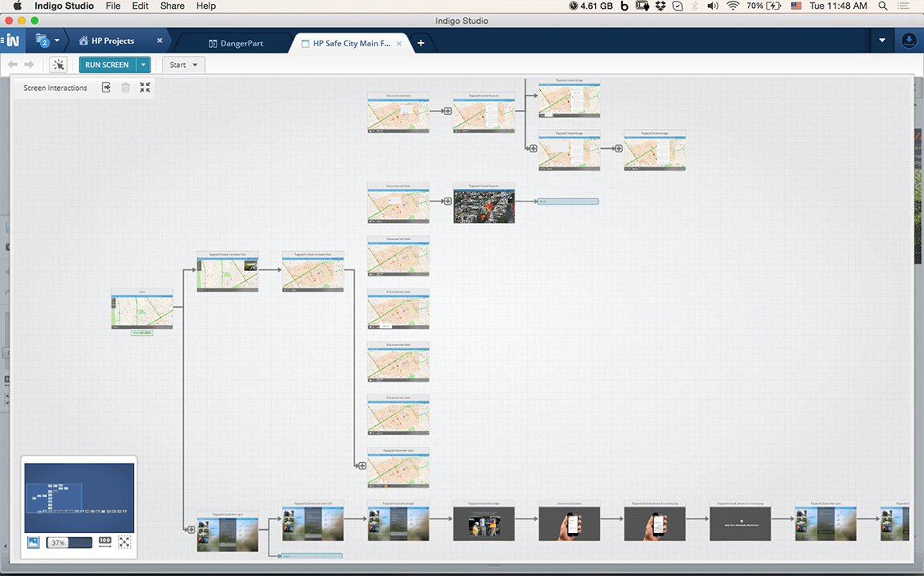The image size is (924, 576).
Task: Adjust the 37% zoom slider
Action: tap(69, 542)
